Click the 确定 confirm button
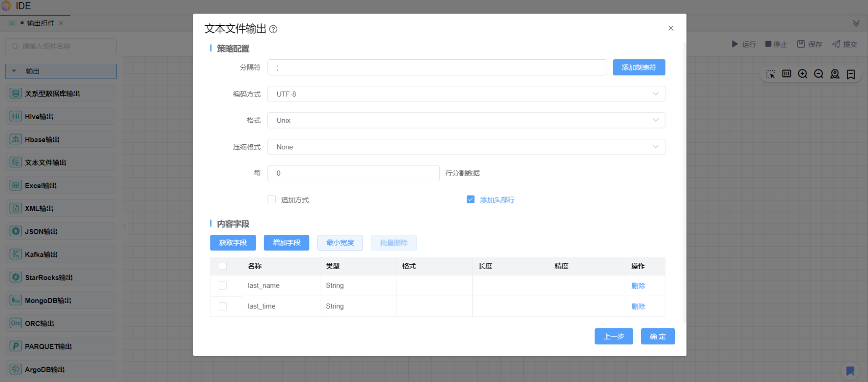 658,336
